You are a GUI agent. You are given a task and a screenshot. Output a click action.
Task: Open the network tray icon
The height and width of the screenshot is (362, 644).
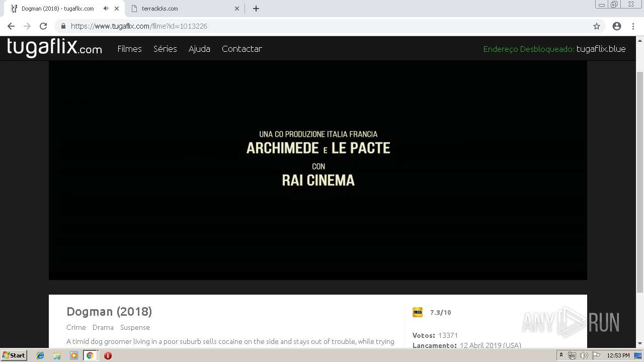point(572,355)
